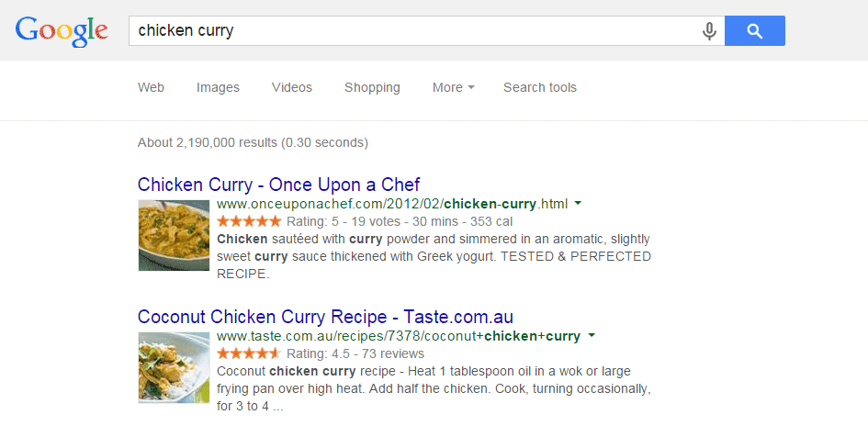The image size is (868, 426).
Task: Go to Shopping results
Action: click(372, 87)
